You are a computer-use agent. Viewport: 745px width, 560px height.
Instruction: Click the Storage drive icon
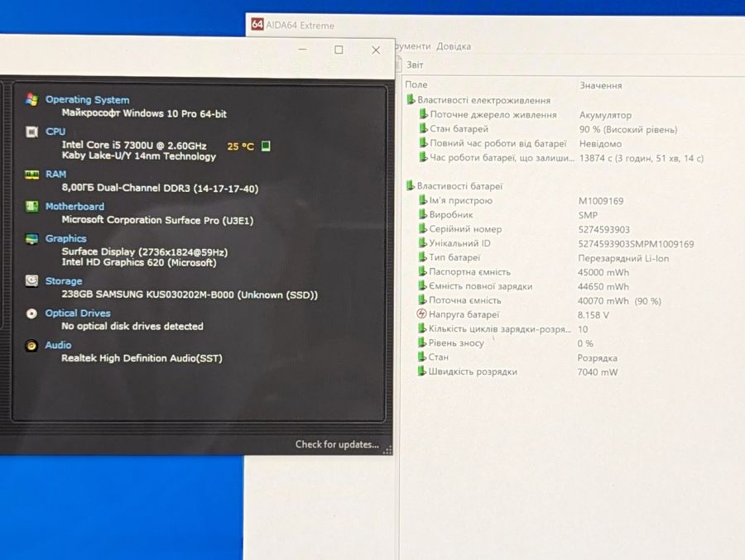[x=31, y=280]
